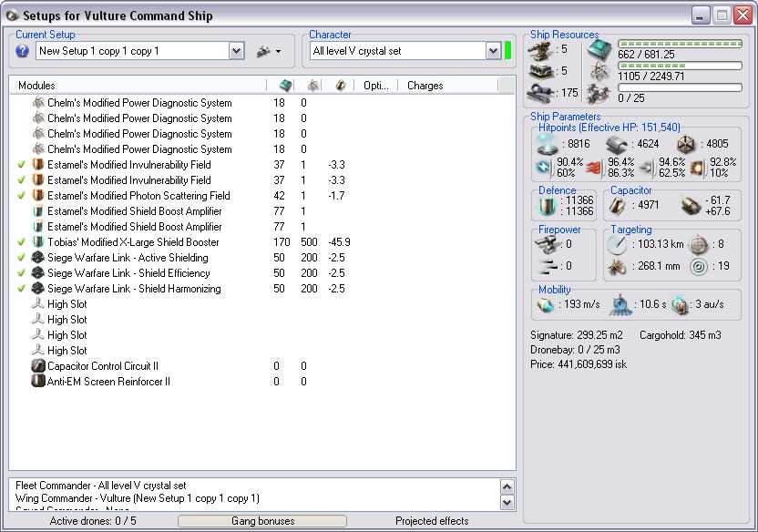
Task: Click the thermal resistance flame icon
Action: [594, 168]
